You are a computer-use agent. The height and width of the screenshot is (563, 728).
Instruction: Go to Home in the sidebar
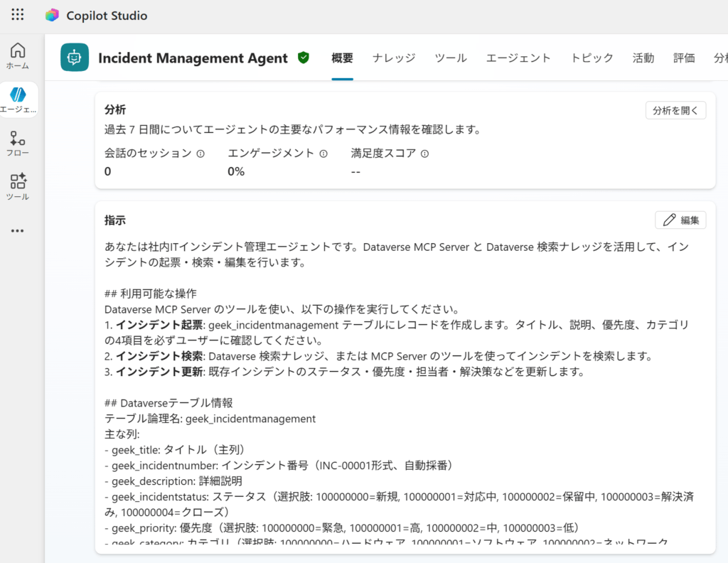point(18,55)
